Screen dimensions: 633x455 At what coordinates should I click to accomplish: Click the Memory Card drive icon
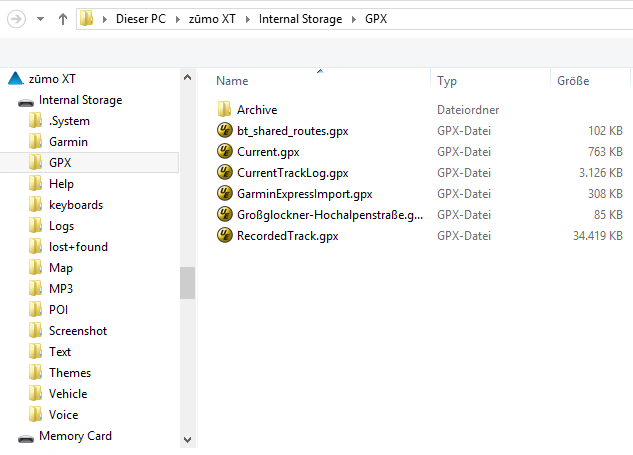[26, 436]
